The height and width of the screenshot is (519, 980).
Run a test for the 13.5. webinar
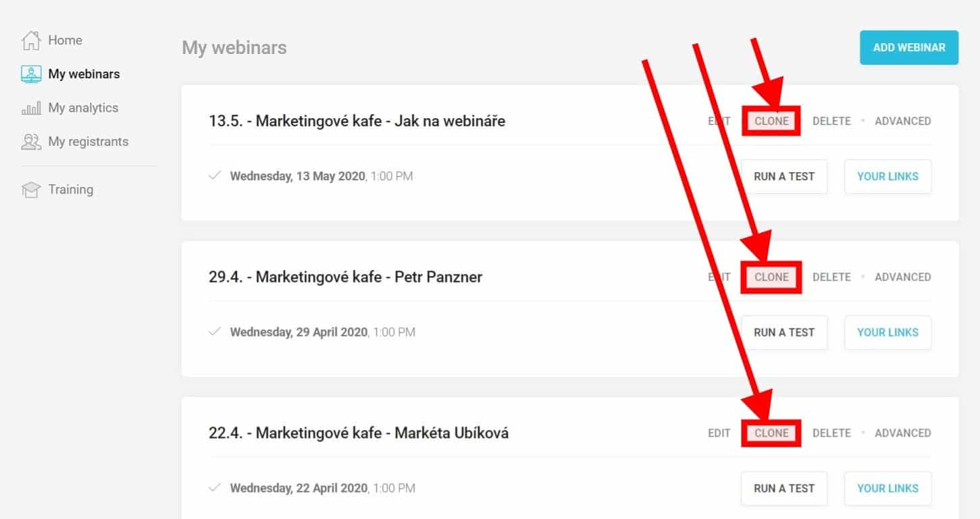coord(784,177)
